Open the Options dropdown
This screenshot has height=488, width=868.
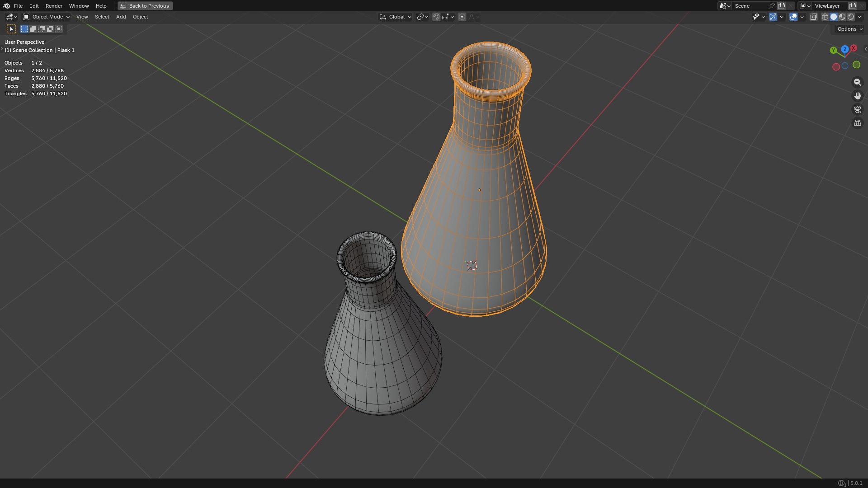pyautogui.click(x=850, y=29)
